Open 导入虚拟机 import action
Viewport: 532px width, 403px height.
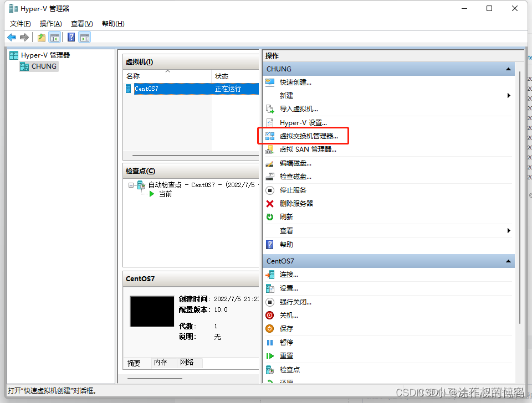coord(299,109)
